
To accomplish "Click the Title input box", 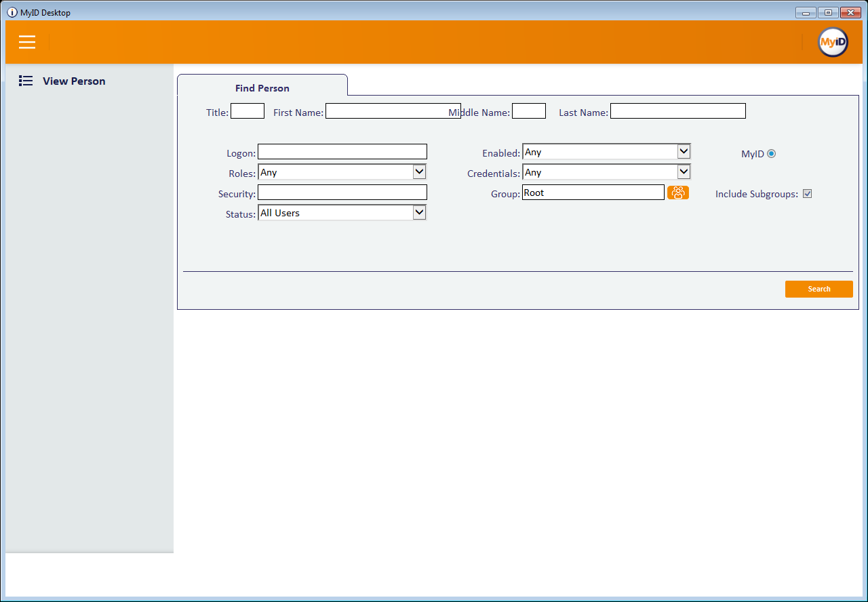I will click(248, 111).
